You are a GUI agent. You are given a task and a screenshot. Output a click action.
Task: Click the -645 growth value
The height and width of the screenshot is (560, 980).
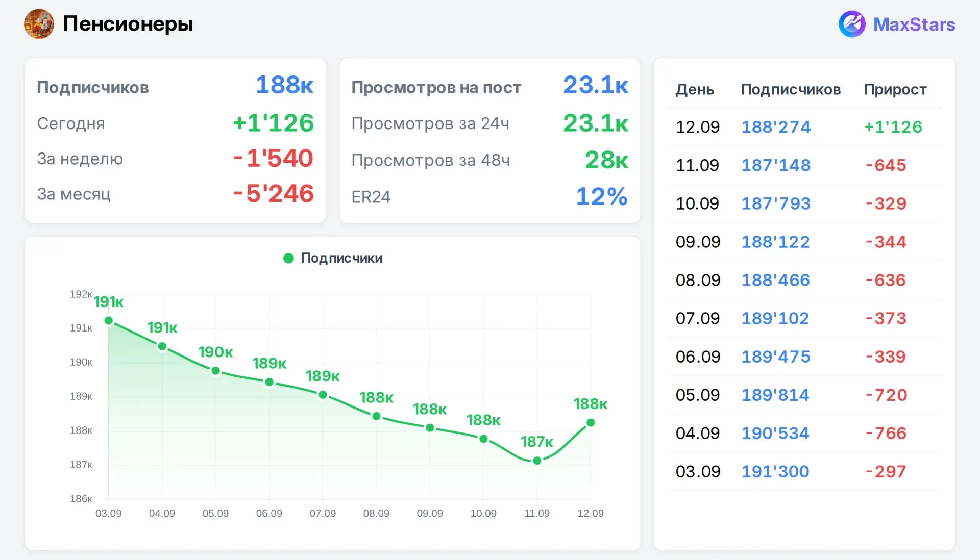coord(886,165)
